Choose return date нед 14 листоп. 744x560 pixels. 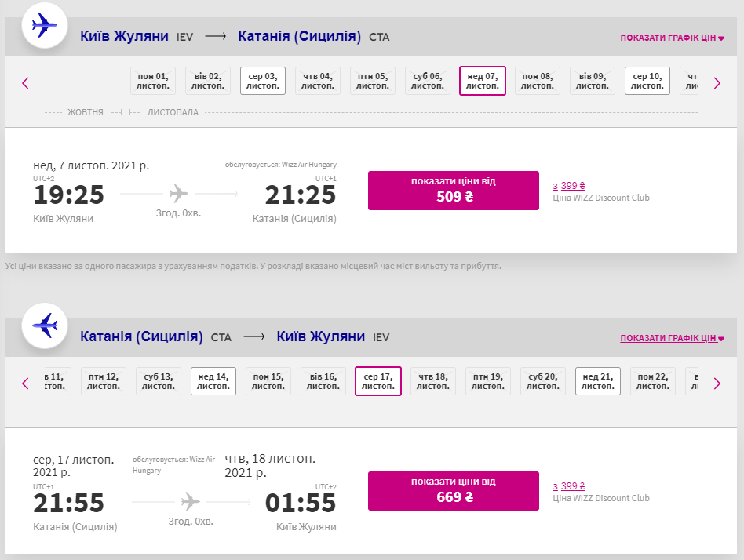pos(213,381)
